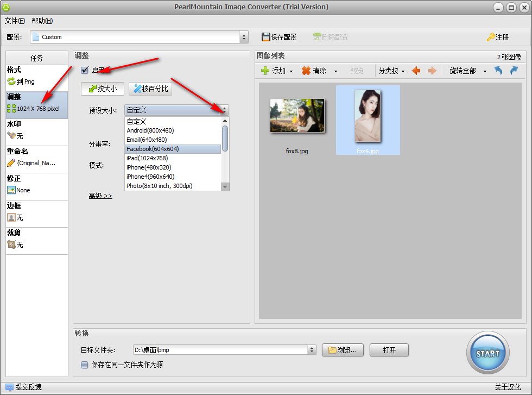Choose iPhone(480x320) preset
The image size is (532, 395).
point(173,167)
